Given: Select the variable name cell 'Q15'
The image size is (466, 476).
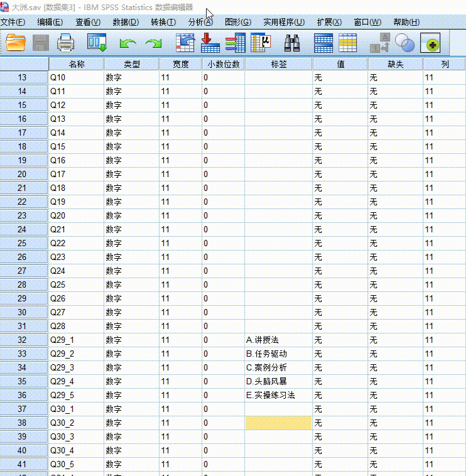Looking at the screenshot, I should tap(76, 146).
